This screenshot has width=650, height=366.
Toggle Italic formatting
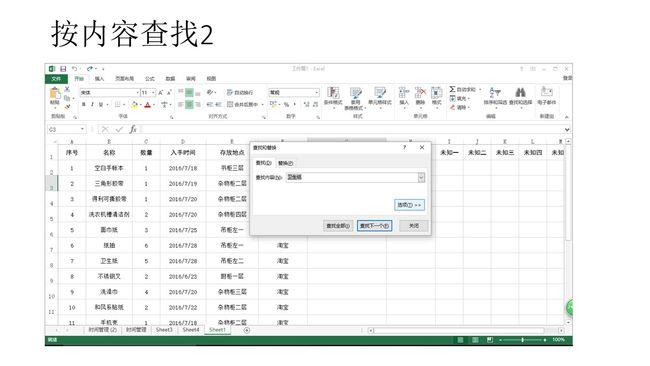pos(92,105)
